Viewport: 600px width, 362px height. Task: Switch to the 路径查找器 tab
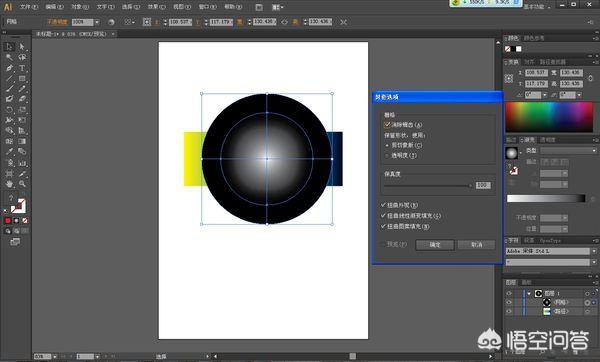(553, 62)
